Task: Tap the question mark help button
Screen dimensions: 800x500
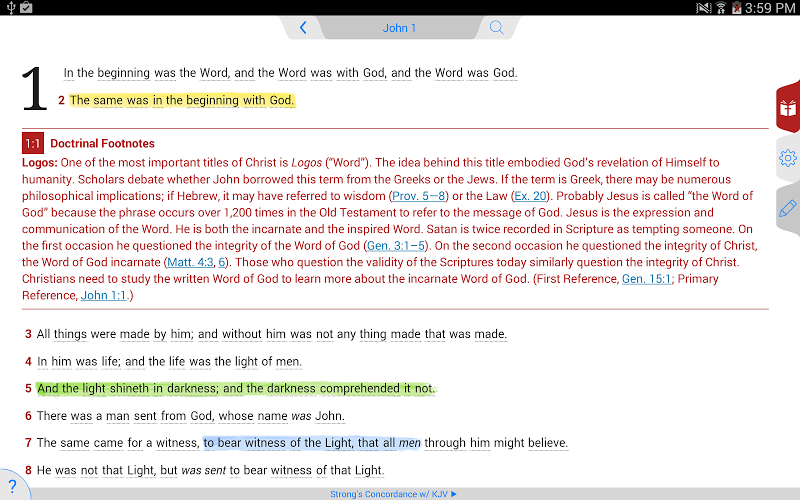Action: [12, 486]
